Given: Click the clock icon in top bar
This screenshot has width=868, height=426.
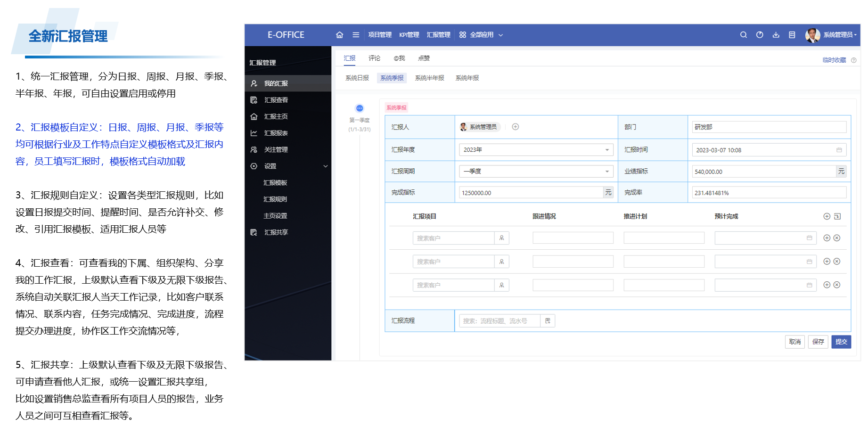Looking at the screenshot, I should 760,35.
